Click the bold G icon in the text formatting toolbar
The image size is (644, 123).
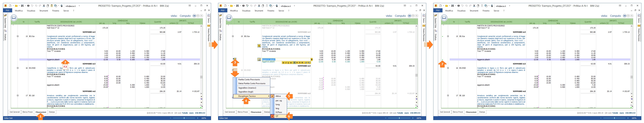(x=283, y=63)
